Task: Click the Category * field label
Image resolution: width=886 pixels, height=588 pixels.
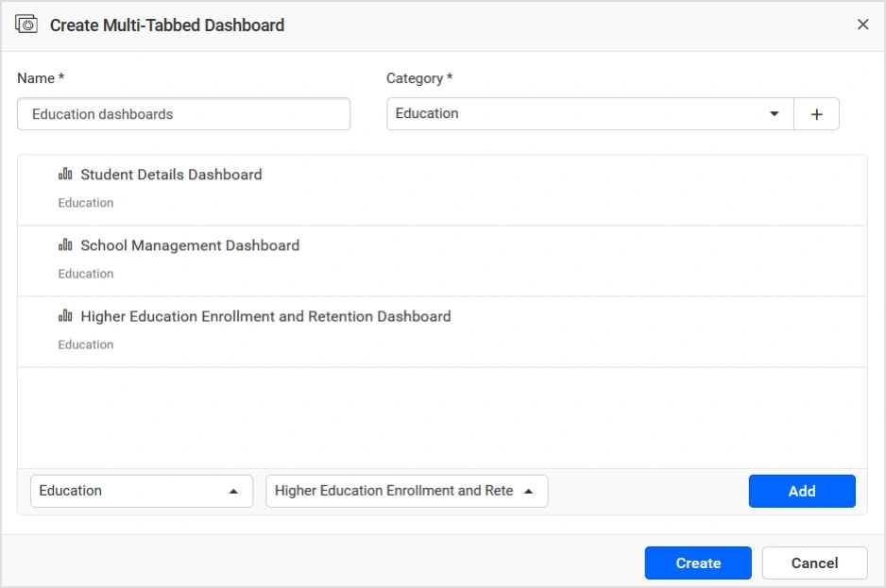Action: (419, 78)
